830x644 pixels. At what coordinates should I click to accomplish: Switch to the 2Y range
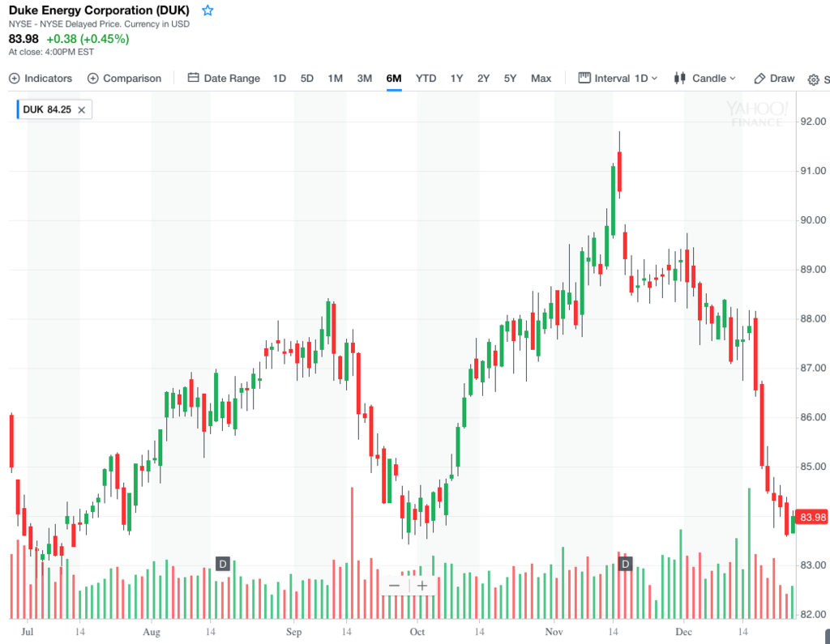(x=483, y=79)
